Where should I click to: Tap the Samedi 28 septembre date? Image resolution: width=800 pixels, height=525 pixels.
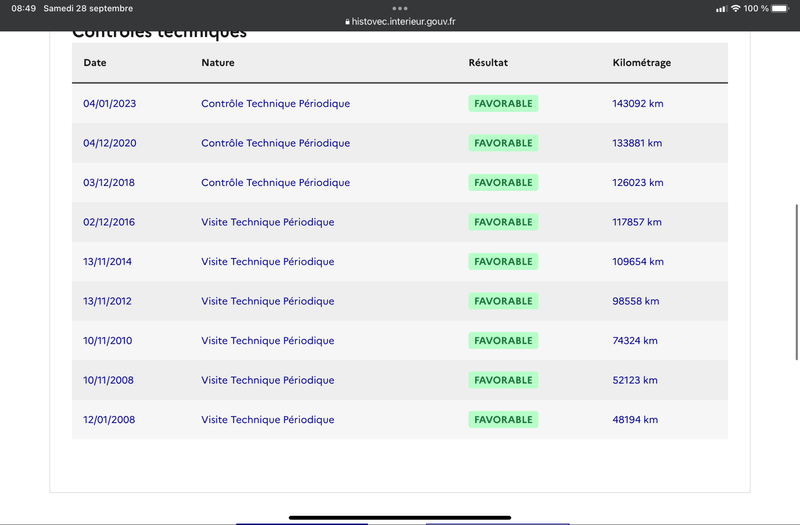pos(88,8)
